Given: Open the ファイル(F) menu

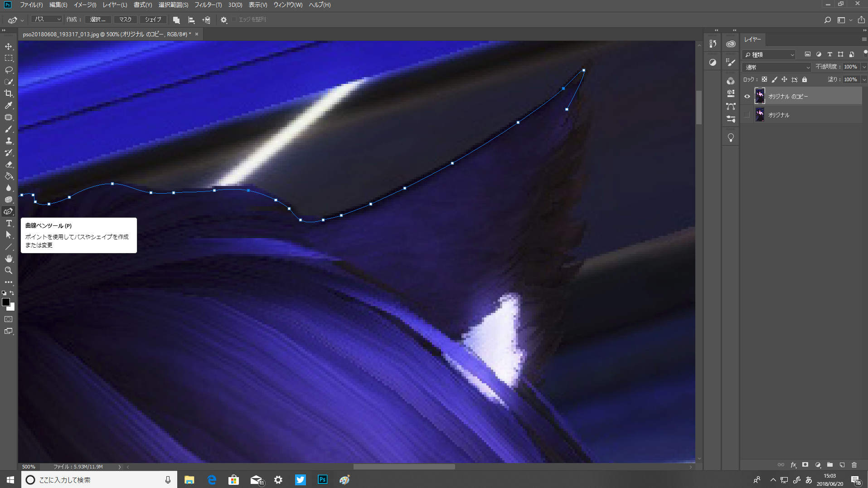Looking at the screenshot, I should [31, 5].
